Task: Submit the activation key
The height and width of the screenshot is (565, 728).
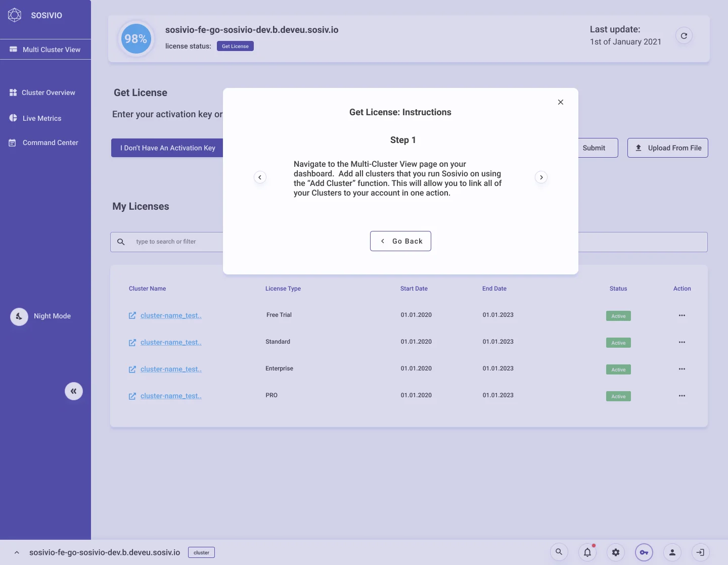Action: pyautogui.click(x=598, y=148)
